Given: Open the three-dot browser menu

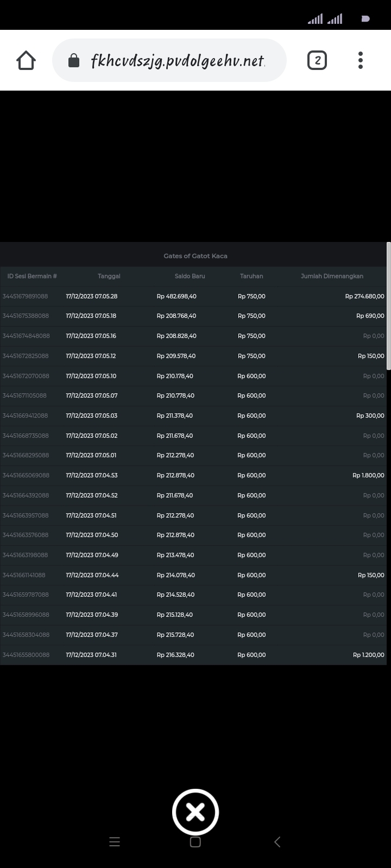Looking at the screenshot, I should [x=360, y=60].
